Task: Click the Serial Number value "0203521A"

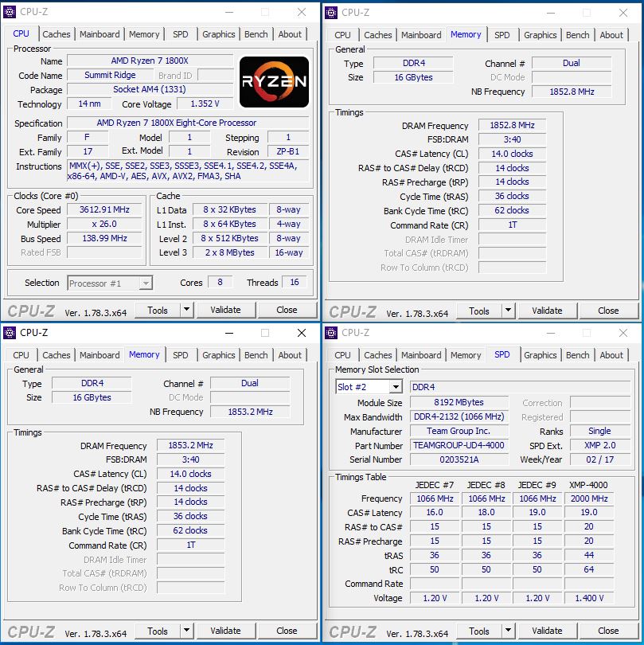Action: coord(459,459)
